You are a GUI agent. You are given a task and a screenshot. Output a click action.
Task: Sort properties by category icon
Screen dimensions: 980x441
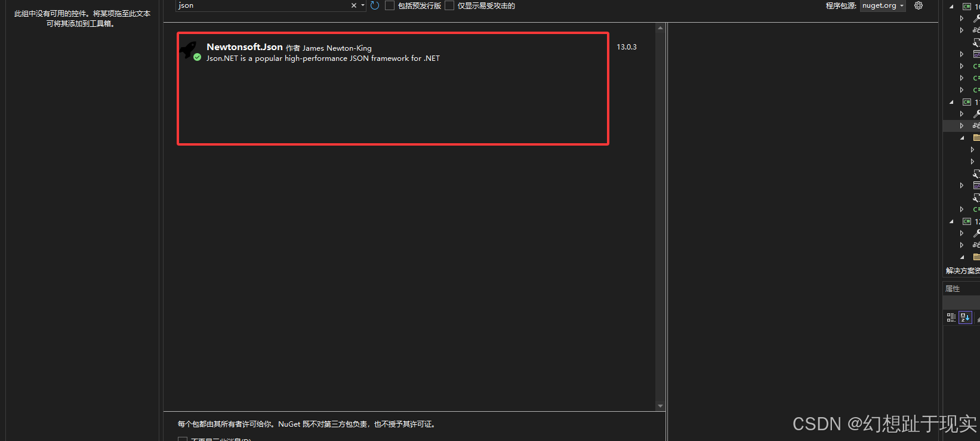tap(951, 317)
